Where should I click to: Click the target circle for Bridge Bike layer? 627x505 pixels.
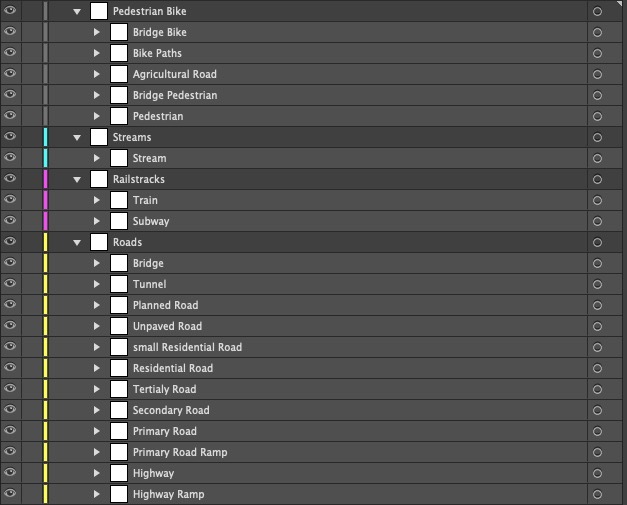pyautogui.click(x=597, y=32)
